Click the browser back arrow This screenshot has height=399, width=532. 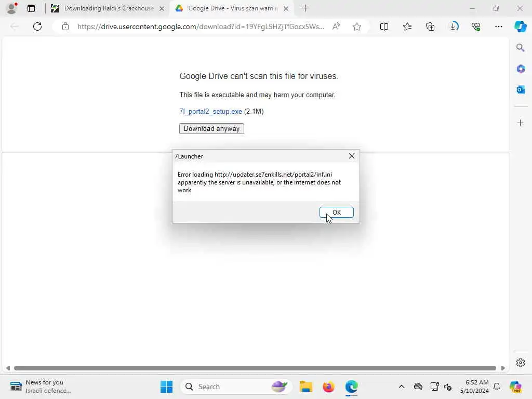[15, 26]
